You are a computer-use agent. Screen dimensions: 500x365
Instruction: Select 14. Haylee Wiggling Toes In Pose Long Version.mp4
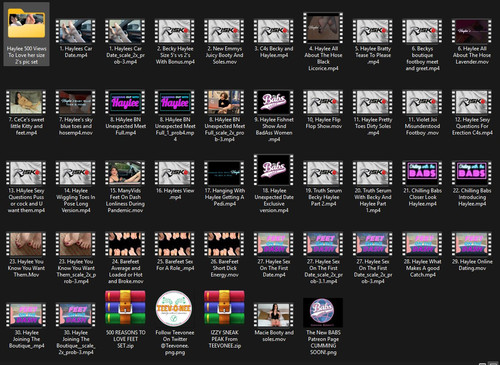coord(76,173)
